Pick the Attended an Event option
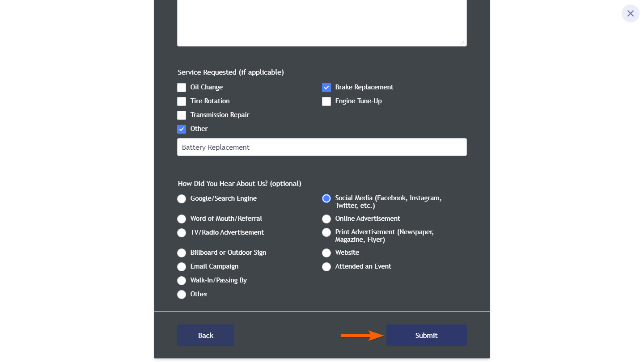Viewport: 644px width, 362px height. [326, 267]
